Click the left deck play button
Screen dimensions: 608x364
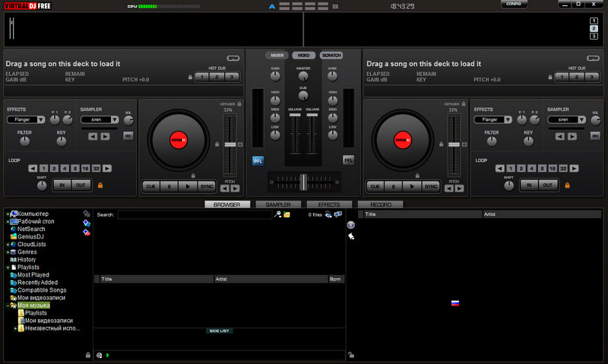coord(188,186)
